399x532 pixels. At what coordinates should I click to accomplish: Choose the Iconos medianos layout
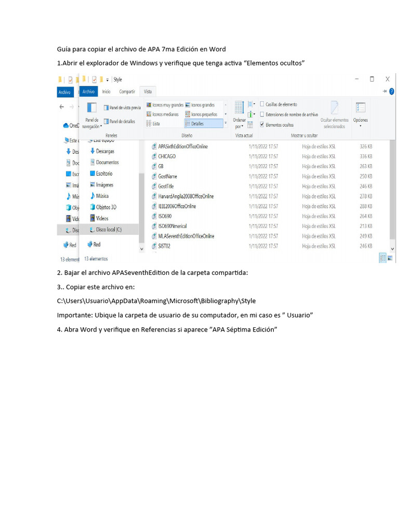click(163, 114)
